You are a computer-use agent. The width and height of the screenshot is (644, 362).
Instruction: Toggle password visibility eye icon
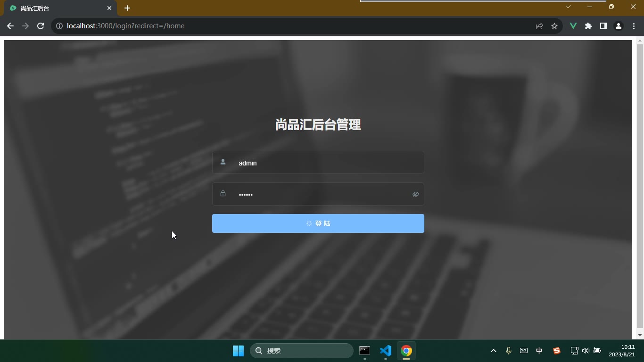point(415,194)
